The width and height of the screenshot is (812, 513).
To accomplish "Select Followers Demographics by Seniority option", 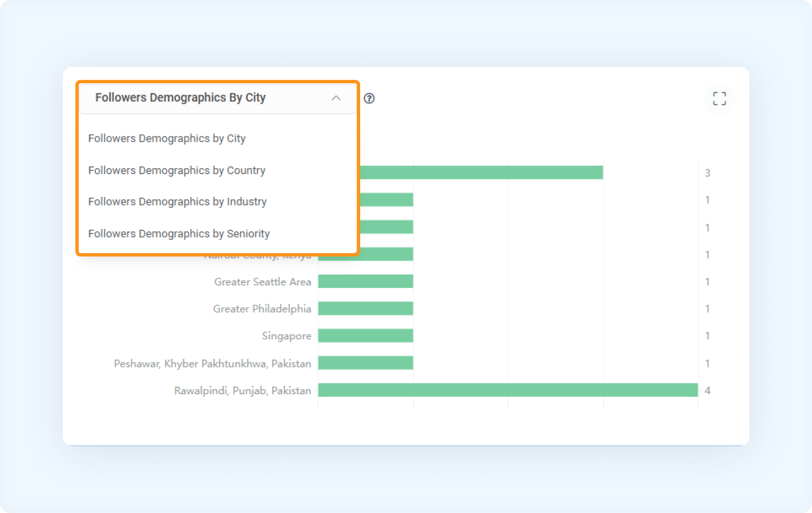I will [179, 233].
